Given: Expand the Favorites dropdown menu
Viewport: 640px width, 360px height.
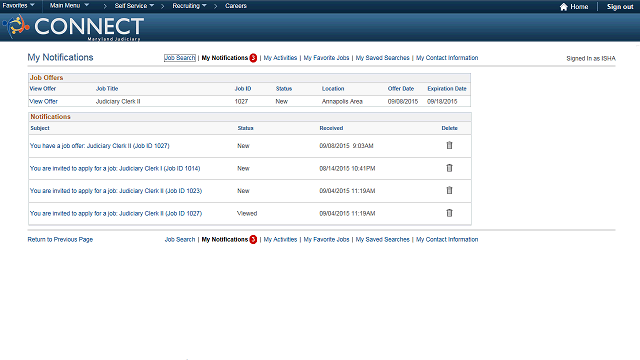Looking at the screenshot, I should [x=18, y=5].
